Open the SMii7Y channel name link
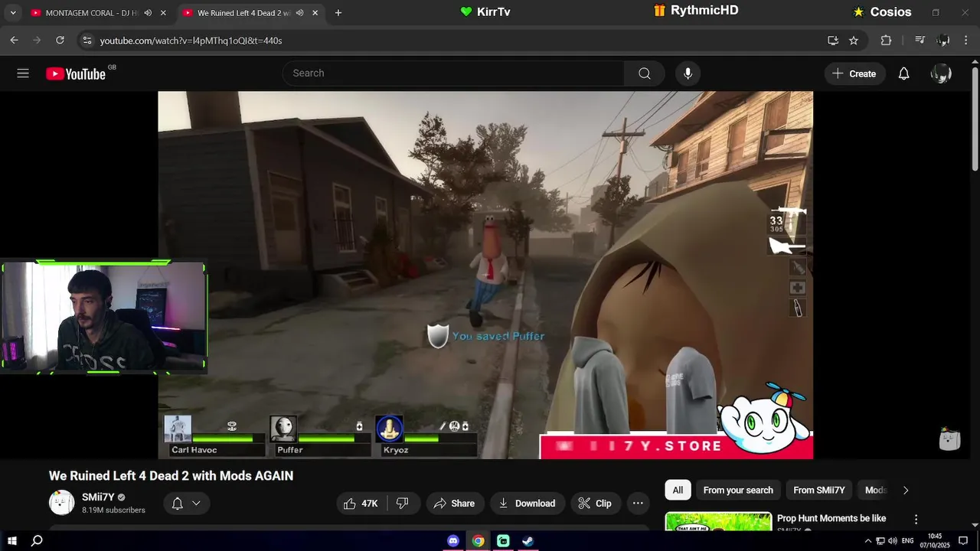 pos(98,497)
